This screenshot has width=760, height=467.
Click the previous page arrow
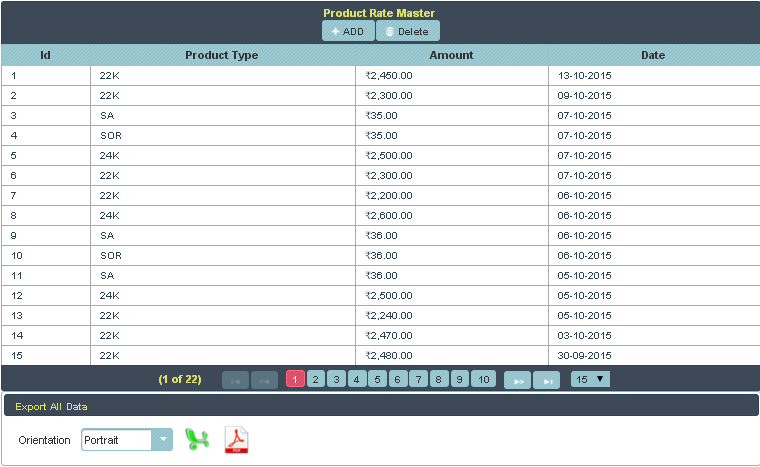265,380
